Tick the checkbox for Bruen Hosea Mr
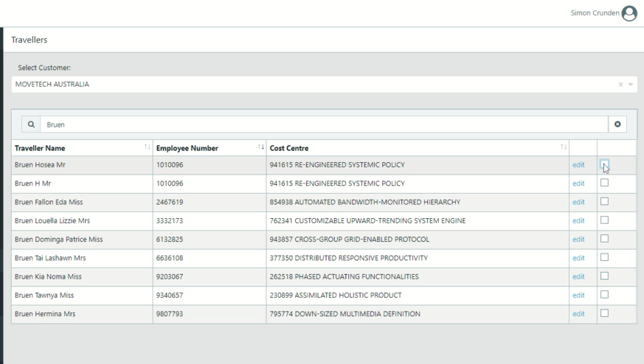The height and width of the screenshot is (364, 644). 604,164
